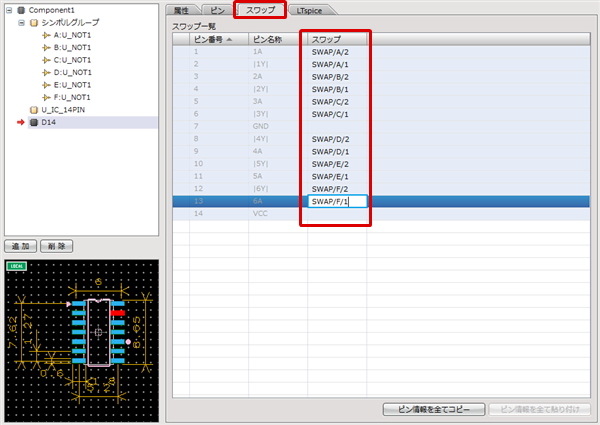Select the シンボルグループ tree label
Image resolution: width=600 pixels, height=425 pixels.
click(70, 23)
